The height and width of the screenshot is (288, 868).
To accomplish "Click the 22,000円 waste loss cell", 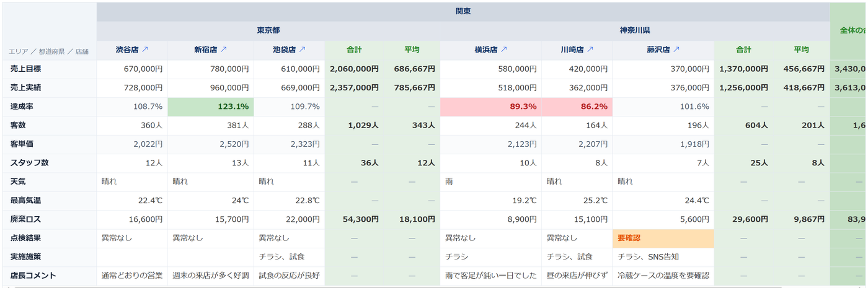I will tap(289, 220).
